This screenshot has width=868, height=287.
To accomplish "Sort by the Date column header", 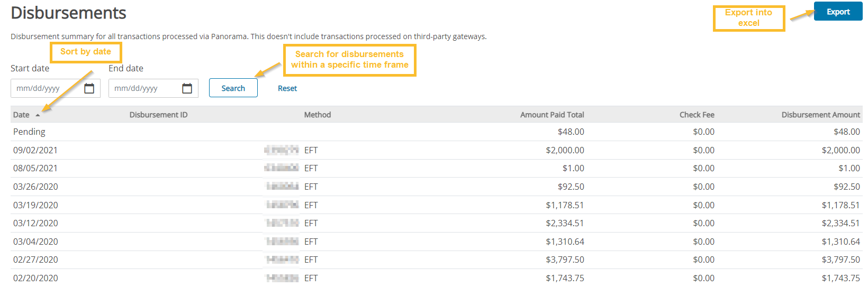I will (21, 115).
